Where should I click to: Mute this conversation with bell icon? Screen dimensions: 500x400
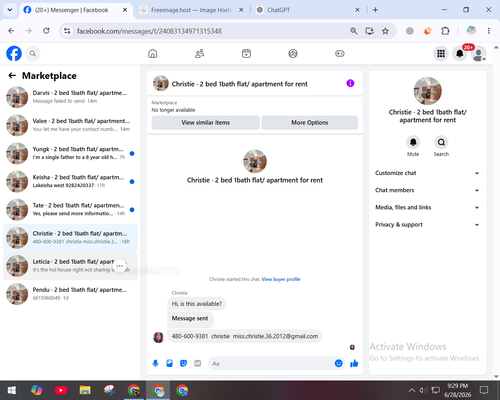click(x=413, y=142)
